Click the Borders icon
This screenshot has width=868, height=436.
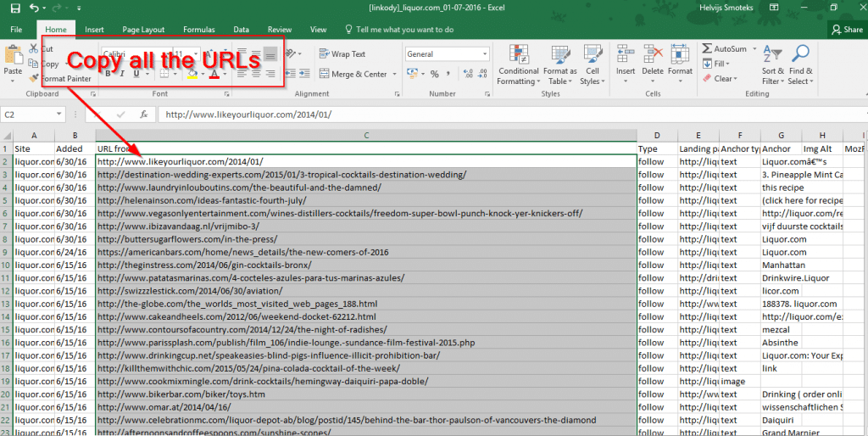point(164,74)
